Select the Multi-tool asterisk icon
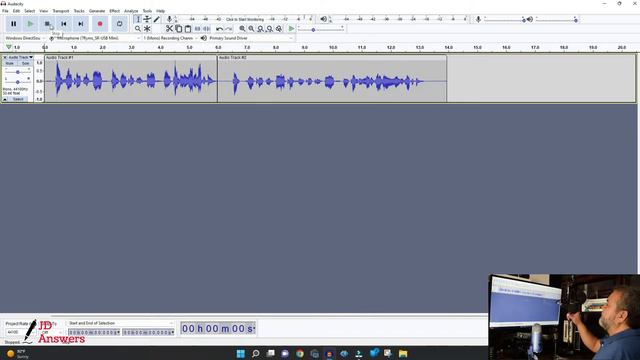Viewport: 640px width, 360px height. [147, 29]
